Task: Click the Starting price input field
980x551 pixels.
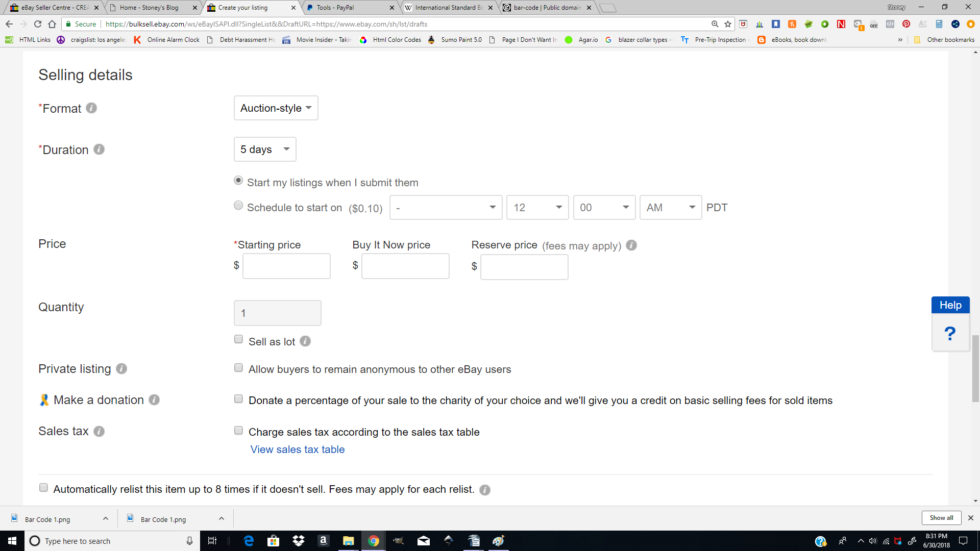Action: tap(286, 266)
